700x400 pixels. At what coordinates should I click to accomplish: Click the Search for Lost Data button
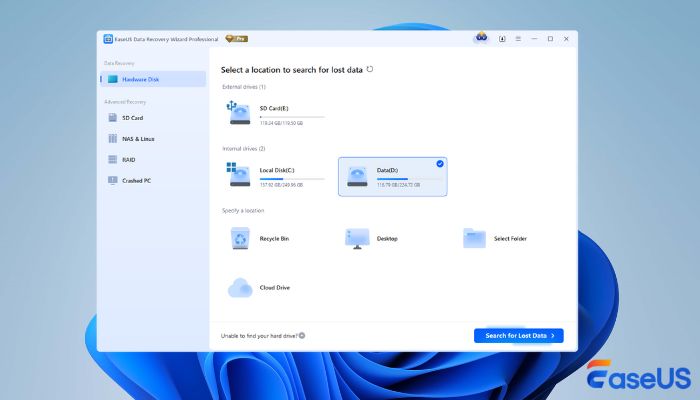click(x=518, y=335)
